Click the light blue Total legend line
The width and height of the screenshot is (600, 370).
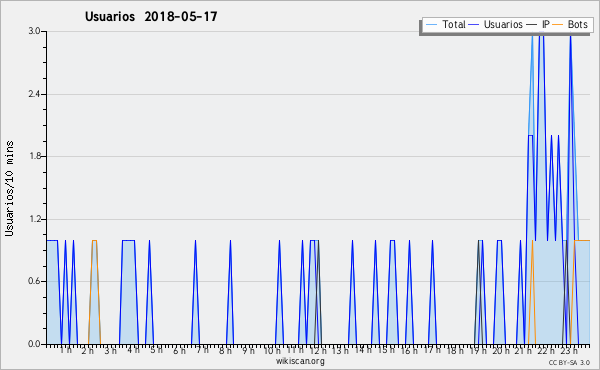click(x=431, y=25)
